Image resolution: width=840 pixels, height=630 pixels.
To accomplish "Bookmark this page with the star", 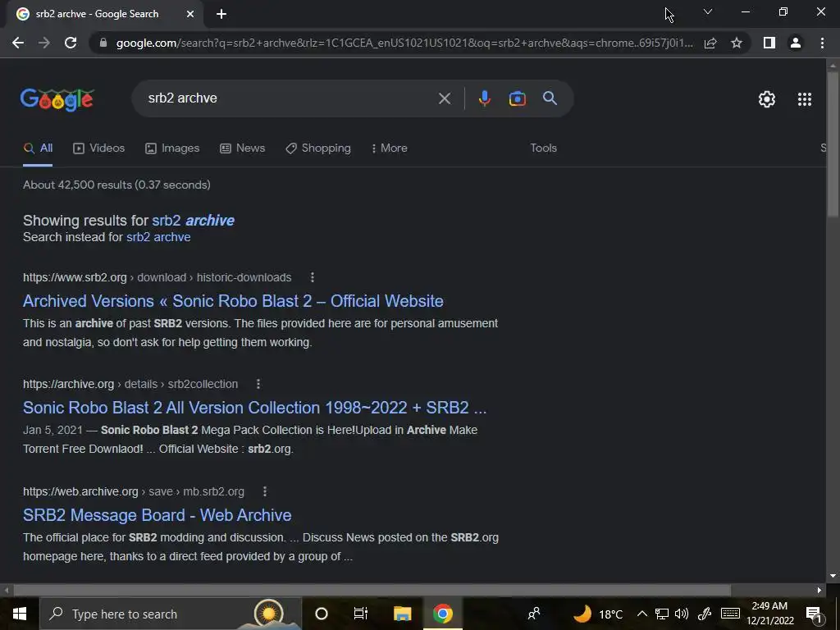I will point(737,43).
